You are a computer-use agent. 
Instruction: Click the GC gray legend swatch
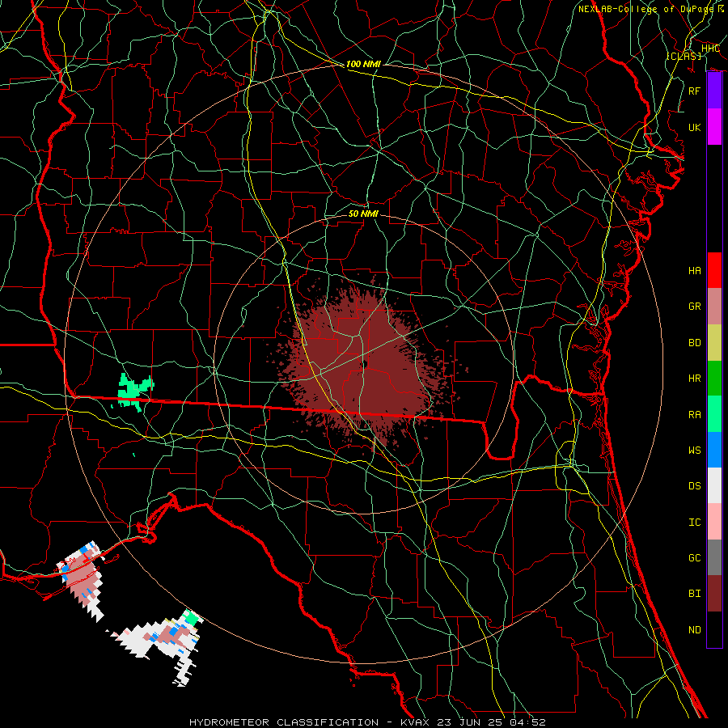point(714,557)
